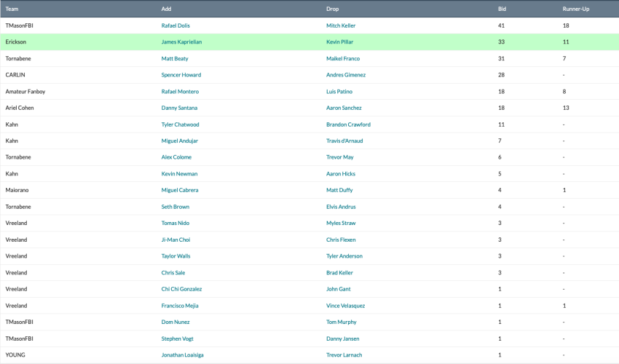Sort by Drop column header
The image size is (619, 364).
pos(332,9)
